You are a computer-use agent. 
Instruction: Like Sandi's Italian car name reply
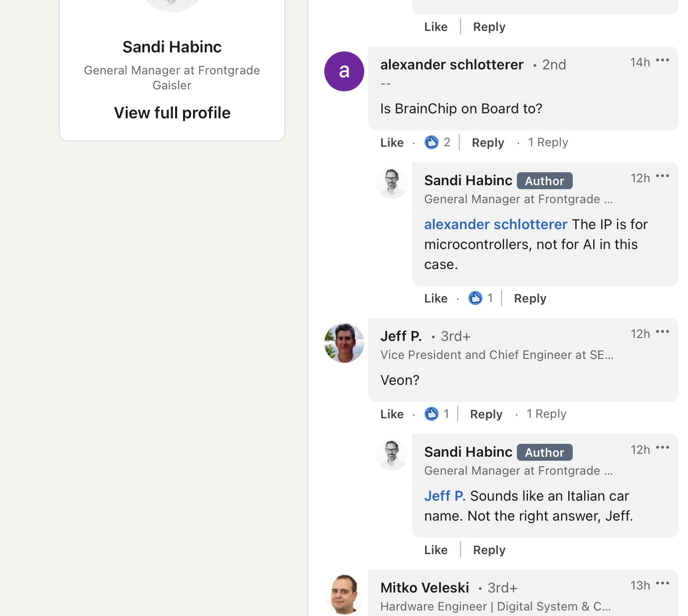tap(436, 550)
